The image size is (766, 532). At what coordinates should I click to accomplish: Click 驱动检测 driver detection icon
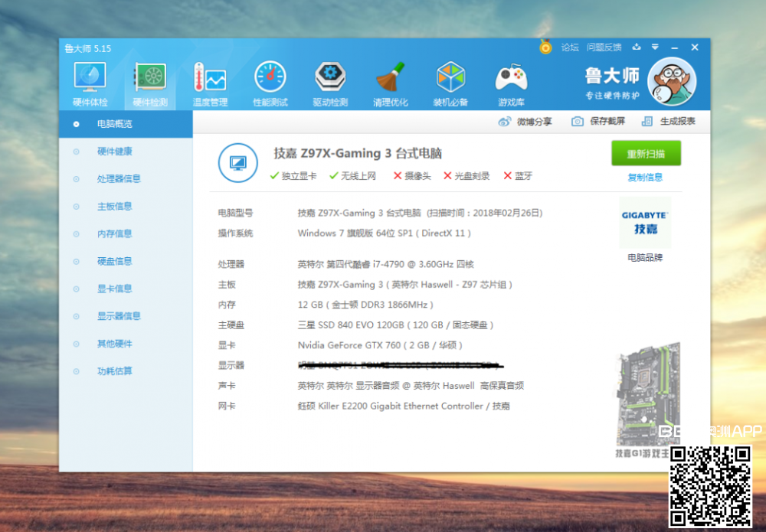[330, 84]
